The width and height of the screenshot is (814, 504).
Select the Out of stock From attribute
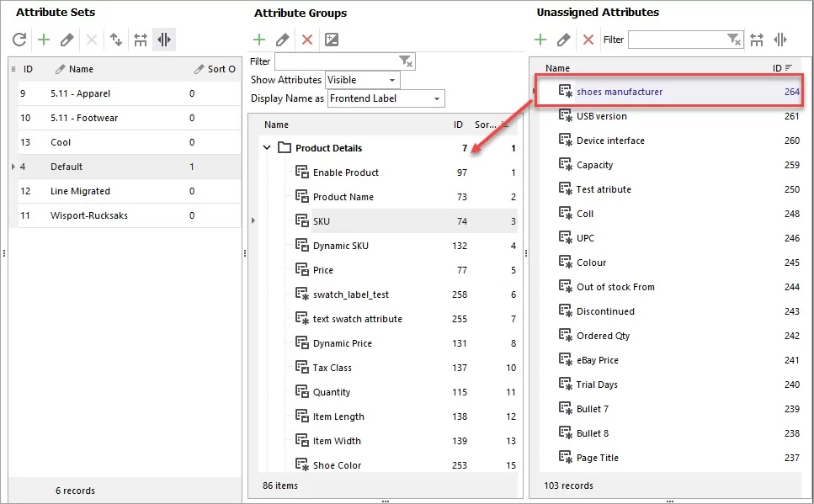tap(615, 287)
